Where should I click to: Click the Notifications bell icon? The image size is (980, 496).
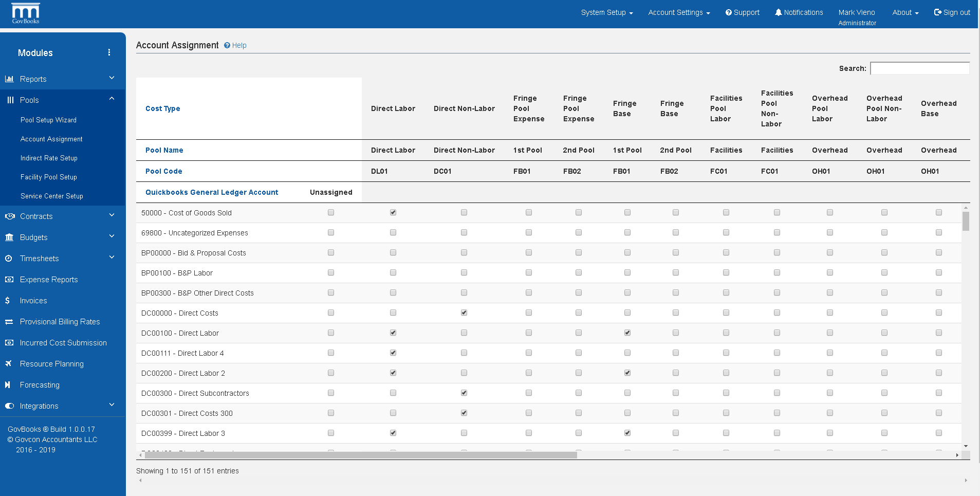point(778,12)
